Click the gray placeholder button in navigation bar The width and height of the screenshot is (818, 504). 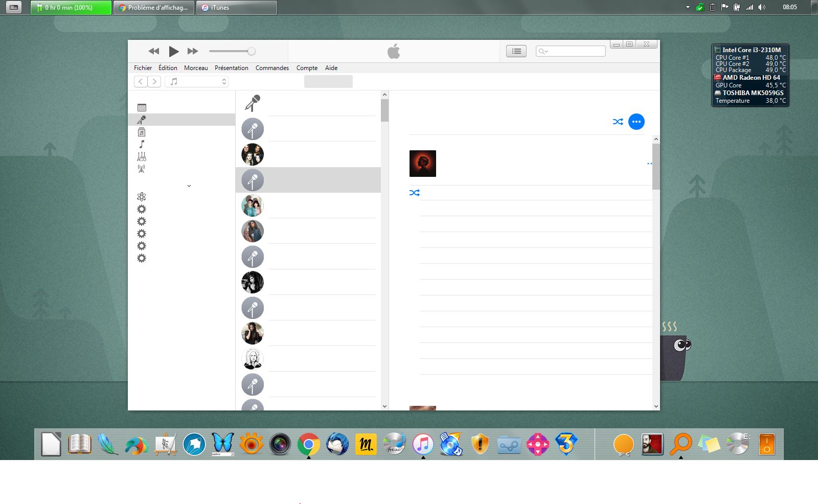(328, 81)
